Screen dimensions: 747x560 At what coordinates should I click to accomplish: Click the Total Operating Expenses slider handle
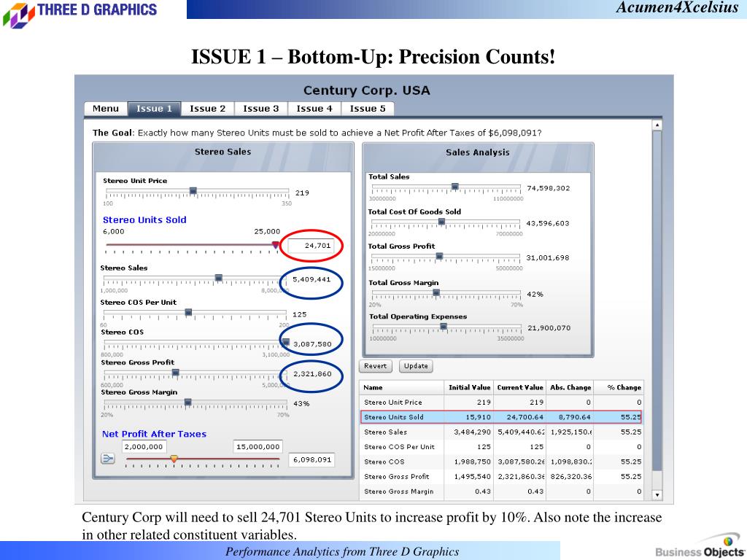(444, 327)
